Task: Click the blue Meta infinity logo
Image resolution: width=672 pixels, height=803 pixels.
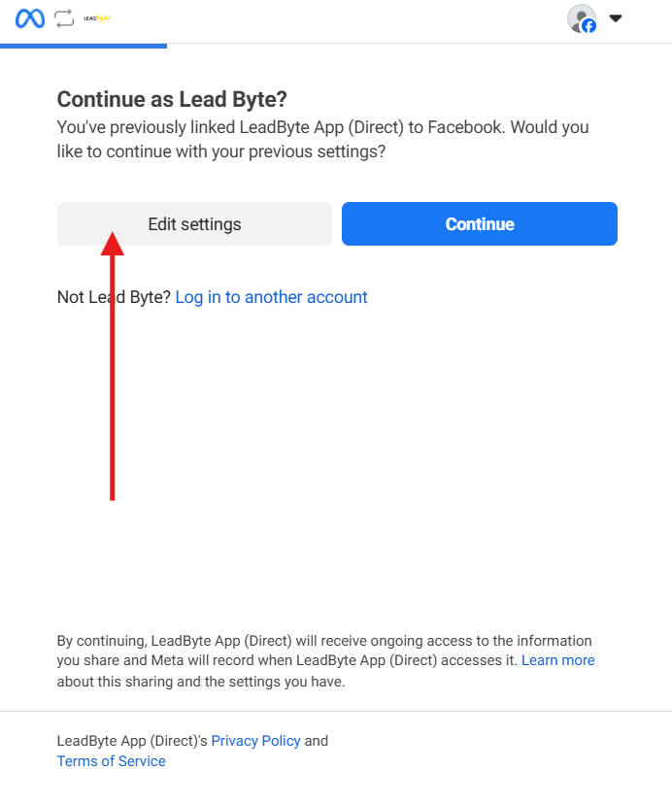Action: (30, 19)
